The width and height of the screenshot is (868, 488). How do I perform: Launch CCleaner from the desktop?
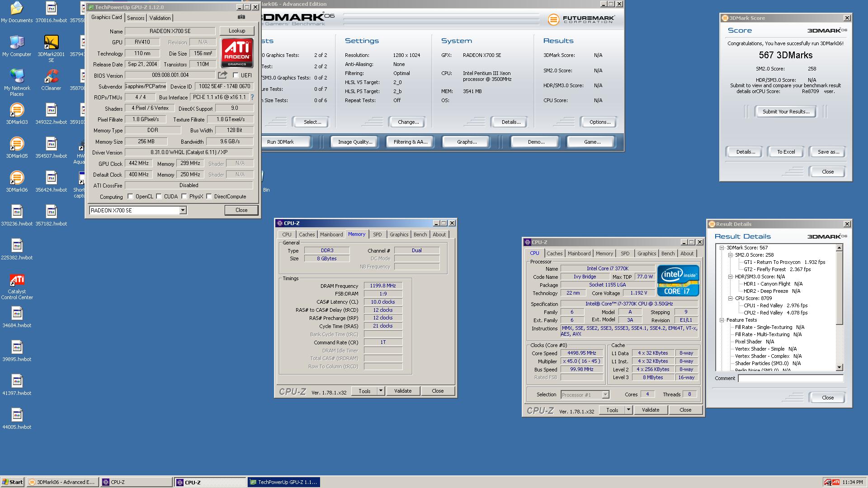51,80
